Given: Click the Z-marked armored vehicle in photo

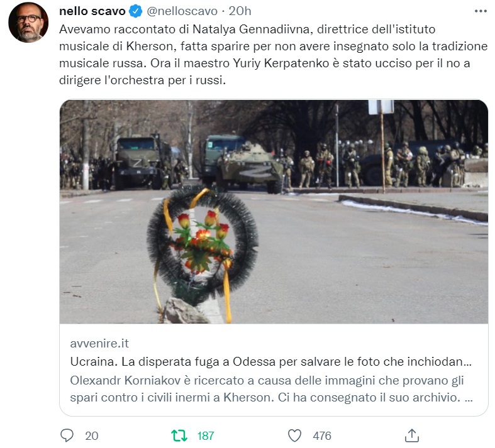Looking at the screenshot, I should 250,168.
